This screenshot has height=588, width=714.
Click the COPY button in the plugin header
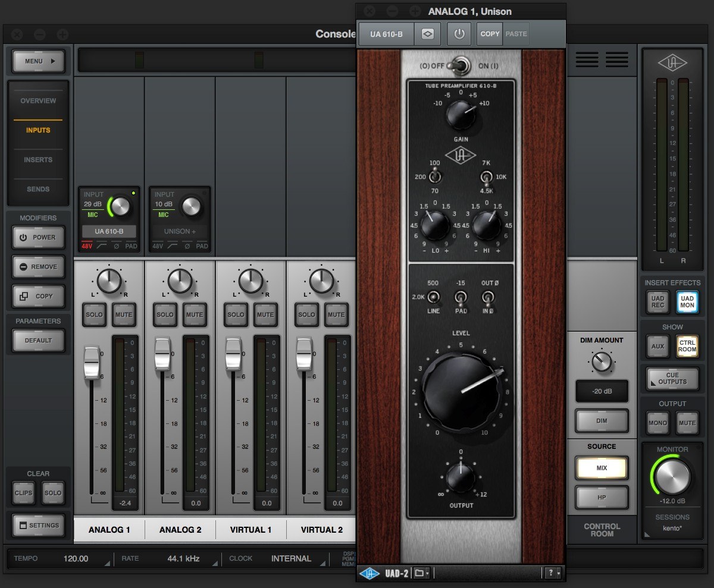point(490,34)
